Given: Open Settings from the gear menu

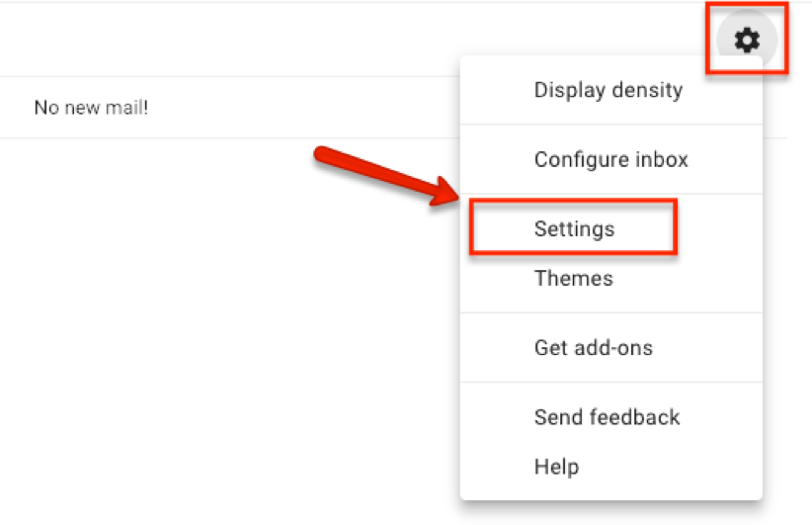Looking at the screenshot, I should click(574, 229).
